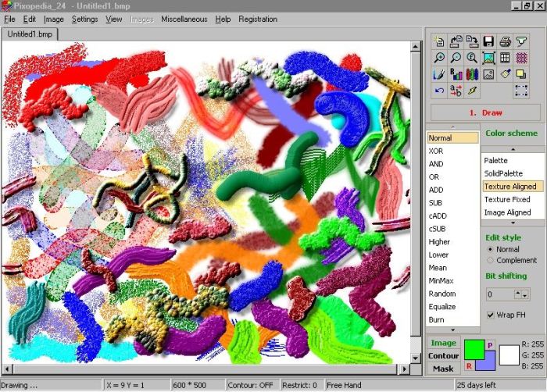Click the magnifier icon with letter f

[x=472, y=58]
